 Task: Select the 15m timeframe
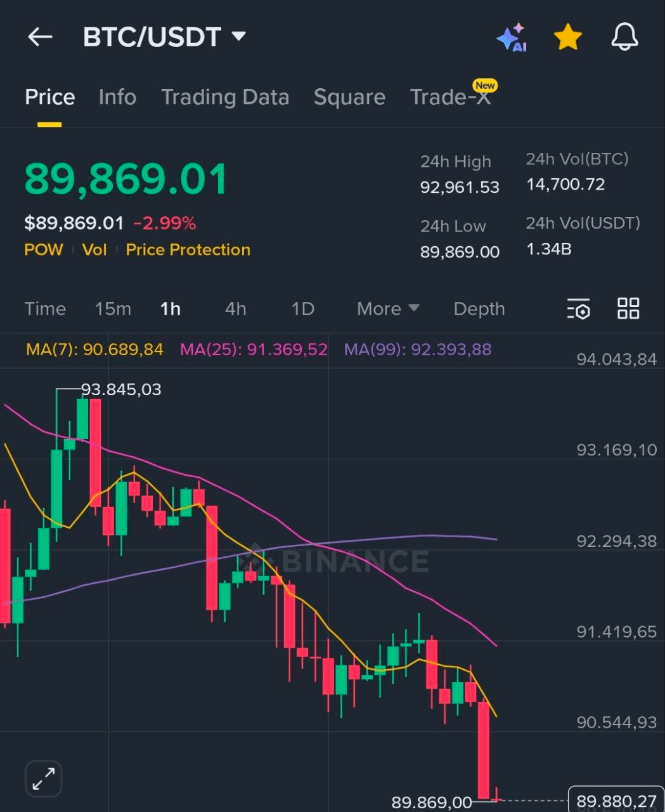[113, 309]
